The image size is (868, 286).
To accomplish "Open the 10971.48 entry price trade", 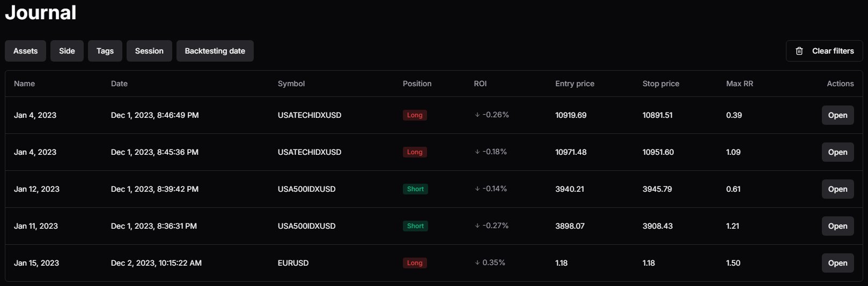I will point(838,152).
